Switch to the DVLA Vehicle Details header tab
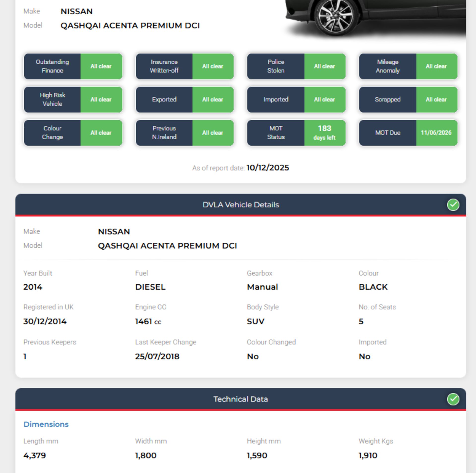Screen dimensions: 476x473 240,205
